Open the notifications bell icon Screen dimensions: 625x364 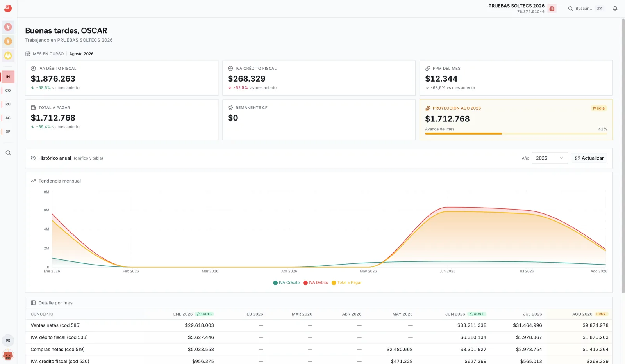[615, 9]
